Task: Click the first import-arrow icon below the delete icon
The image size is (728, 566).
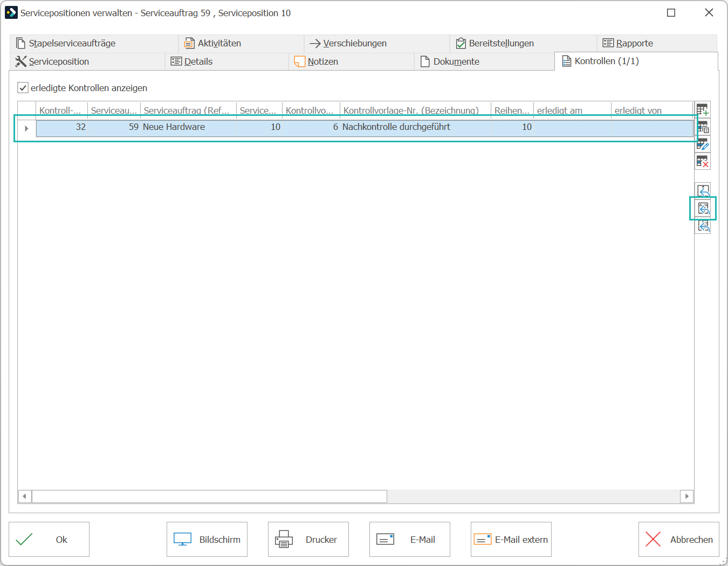Action: click(x=703, y=191)
